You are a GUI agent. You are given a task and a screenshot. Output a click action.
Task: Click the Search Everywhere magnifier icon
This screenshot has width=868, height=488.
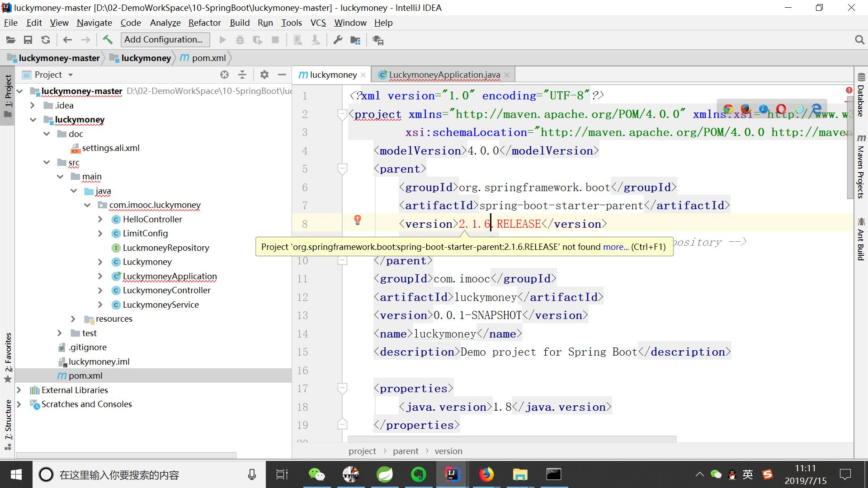859,40
